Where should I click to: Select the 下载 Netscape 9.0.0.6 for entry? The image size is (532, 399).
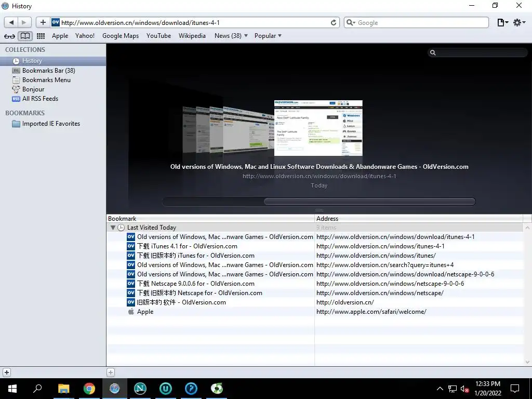coord(315,284)
